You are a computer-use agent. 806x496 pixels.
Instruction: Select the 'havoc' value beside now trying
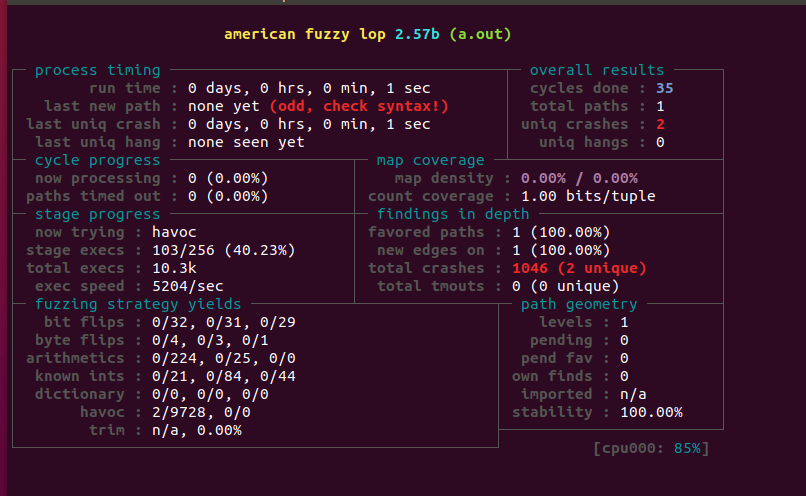pyautogui.click(x=174, y=232)
